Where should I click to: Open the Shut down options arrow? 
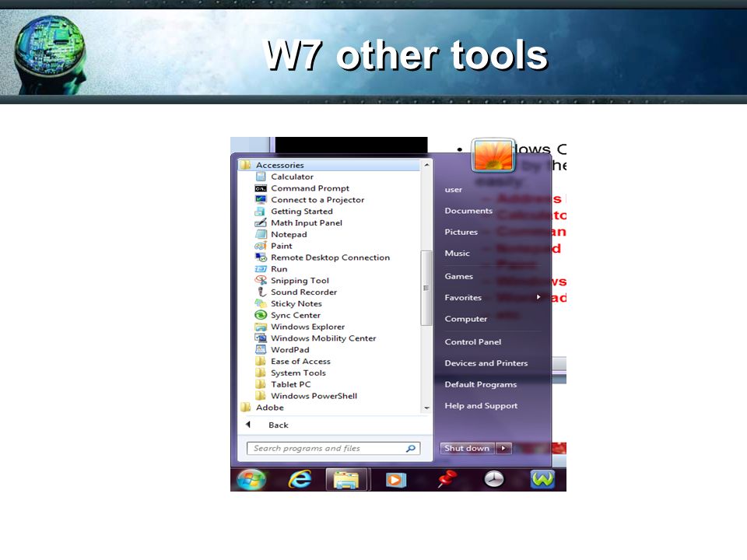click(x=503, y=448)
